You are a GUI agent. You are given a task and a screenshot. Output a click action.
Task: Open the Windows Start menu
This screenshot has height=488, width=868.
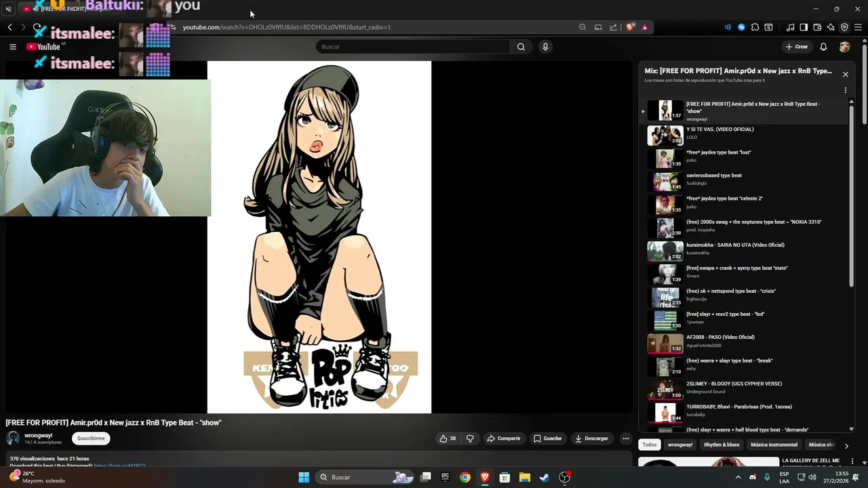304,477
